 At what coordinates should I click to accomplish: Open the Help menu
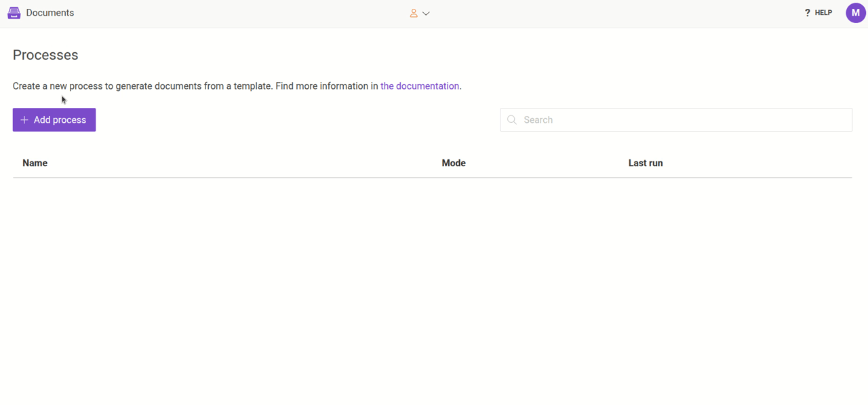click(x=818, y=13)
